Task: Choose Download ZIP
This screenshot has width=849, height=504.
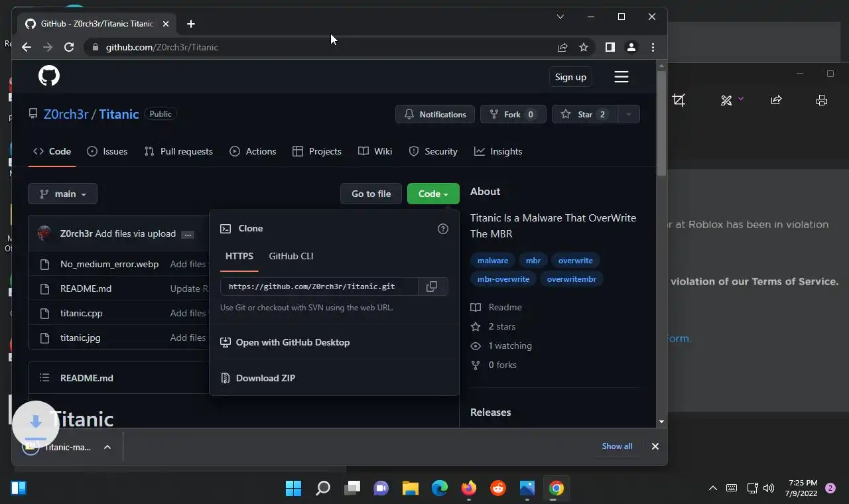Action: 258,378
